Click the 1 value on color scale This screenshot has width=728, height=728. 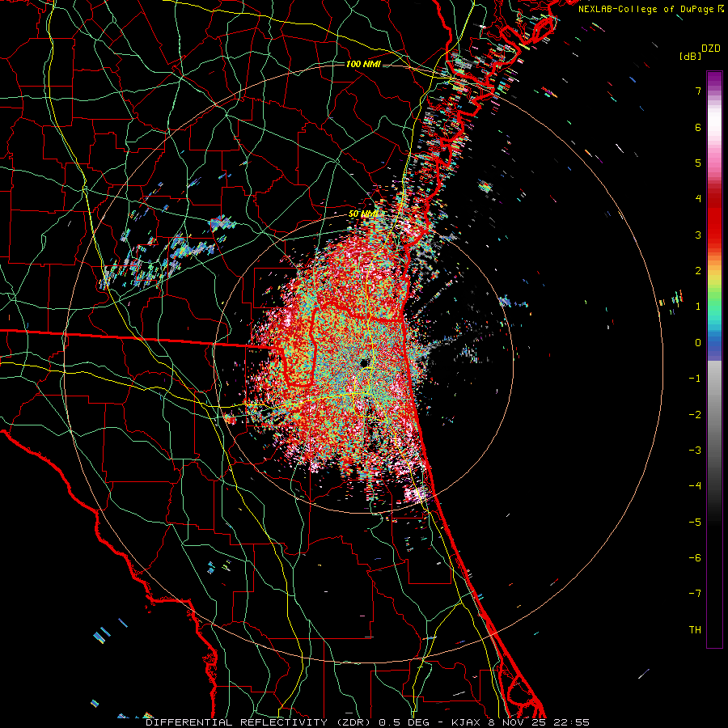click(x=698, y=307)
